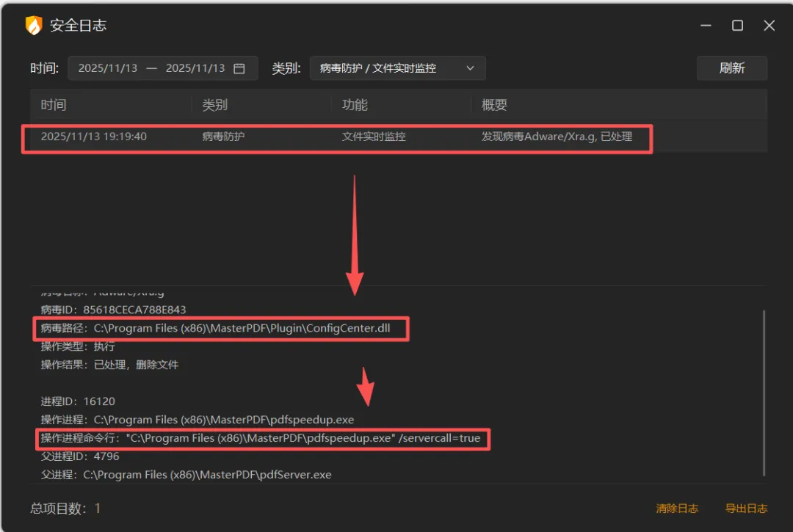Viewport: 793px width, 532px height.
Task: Click the start date 2025/11/13 field
Action: pos(108,68)
